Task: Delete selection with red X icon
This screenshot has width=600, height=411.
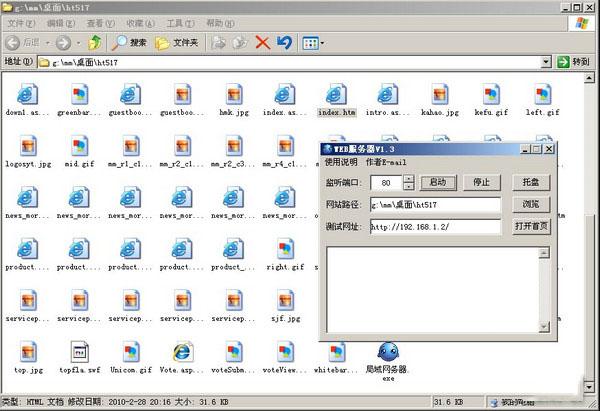Action: click(x=262, y=42)
